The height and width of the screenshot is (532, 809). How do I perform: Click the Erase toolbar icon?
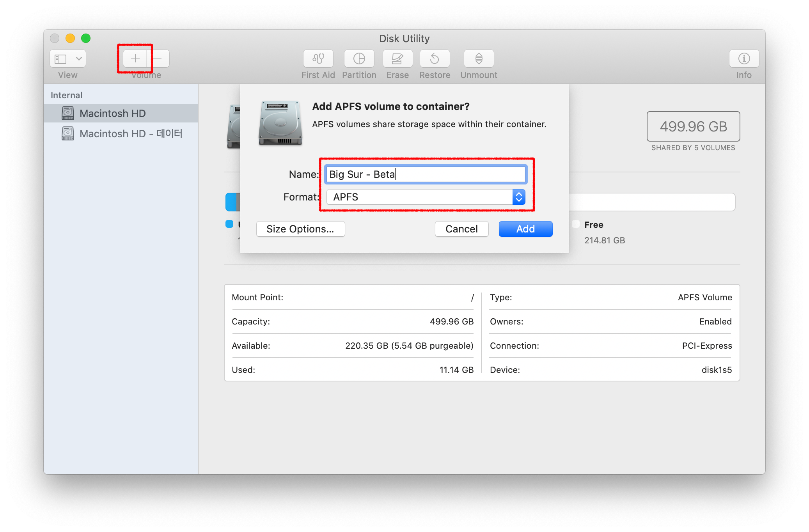tap(397, 59)
